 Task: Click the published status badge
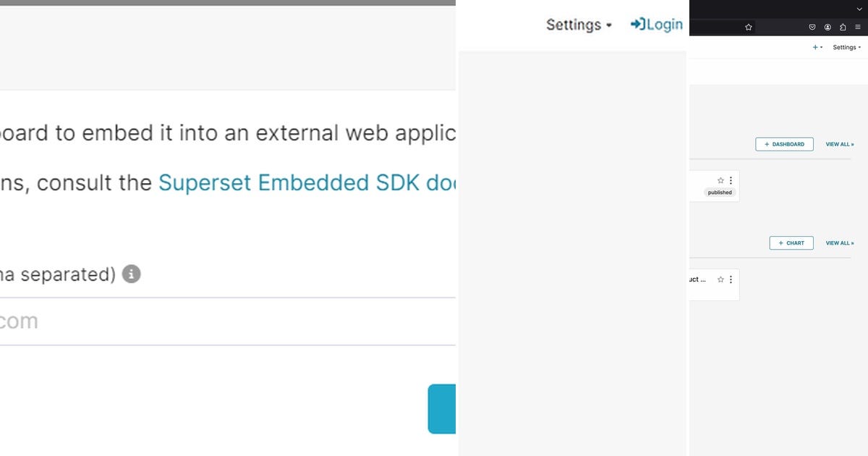719,192
